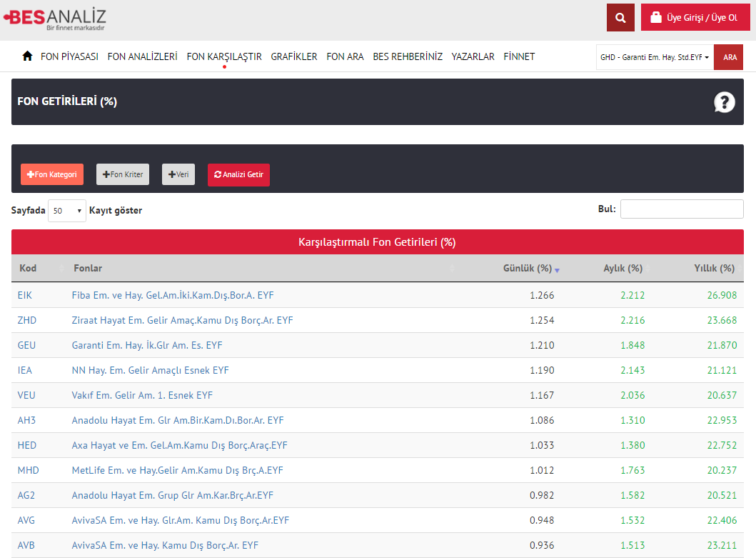Screen dimensions: 756x558
Task: Select the daily return value 1.086
Action: click(542, 420)
